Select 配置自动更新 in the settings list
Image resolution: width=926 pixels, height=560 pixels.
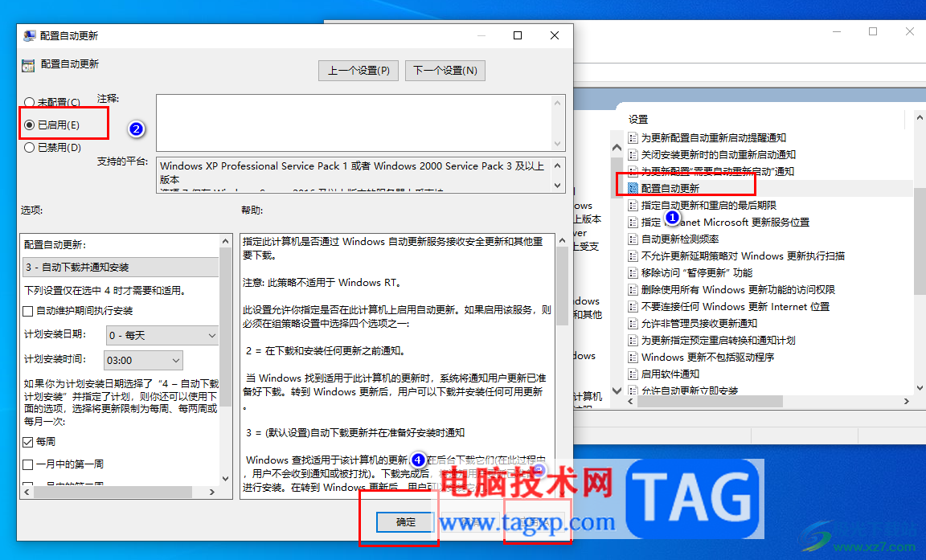[x=670, y=188]
